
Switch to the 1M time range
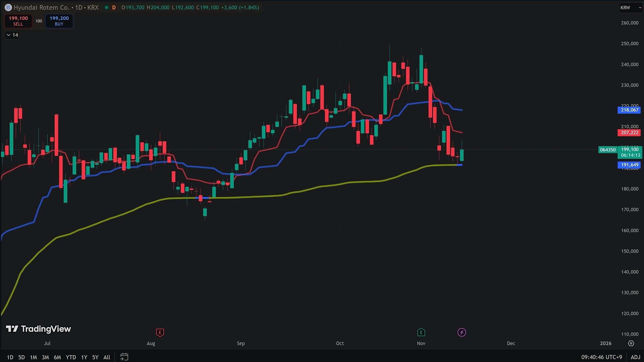coord(33,357)
